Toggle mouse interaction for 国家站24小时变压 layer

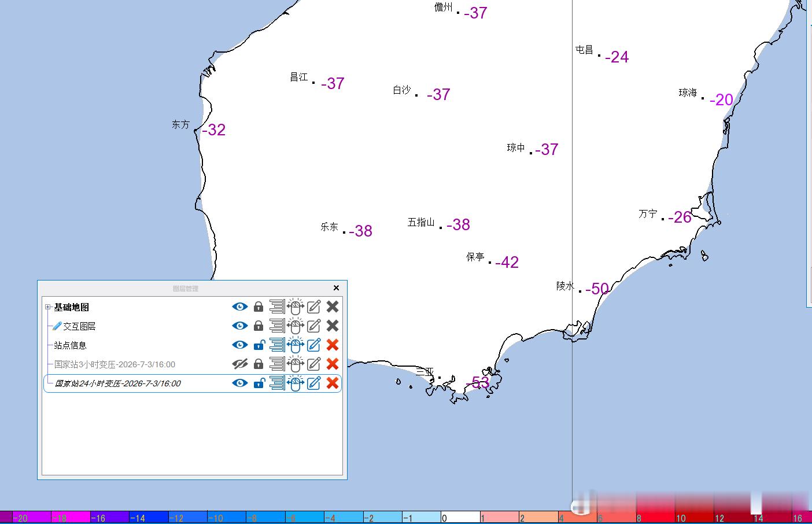[x=295, y=383]
